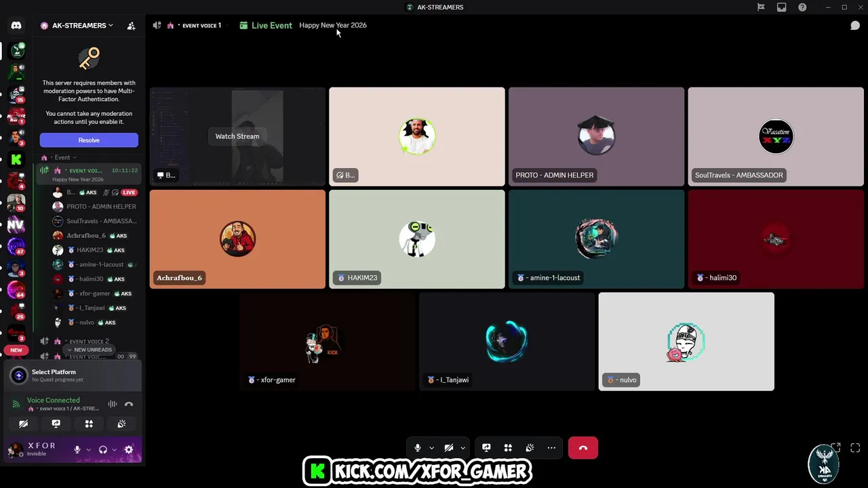Open I_Tanjawi video tile

pyautogui.click(x=507, y=342)
